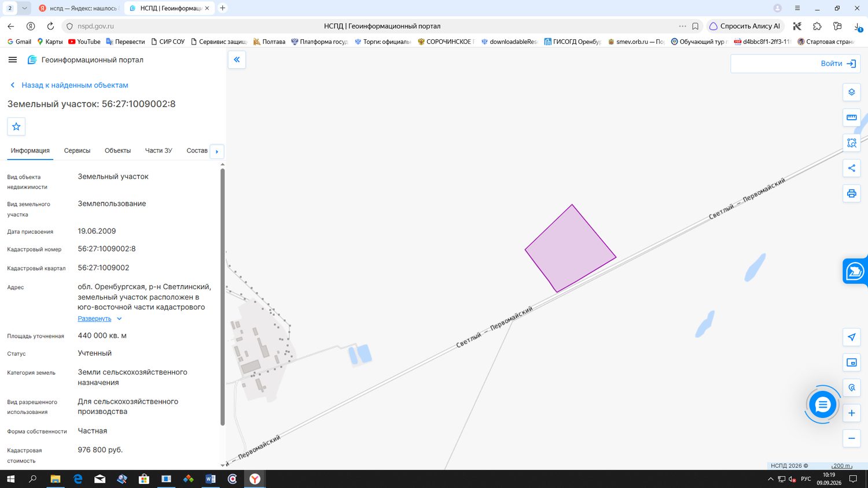Image resolution: width=868 pixels, height=488 pixels.
Task: Open the hamburger menu of Геоинформационный портал
Action: [13, 60]
